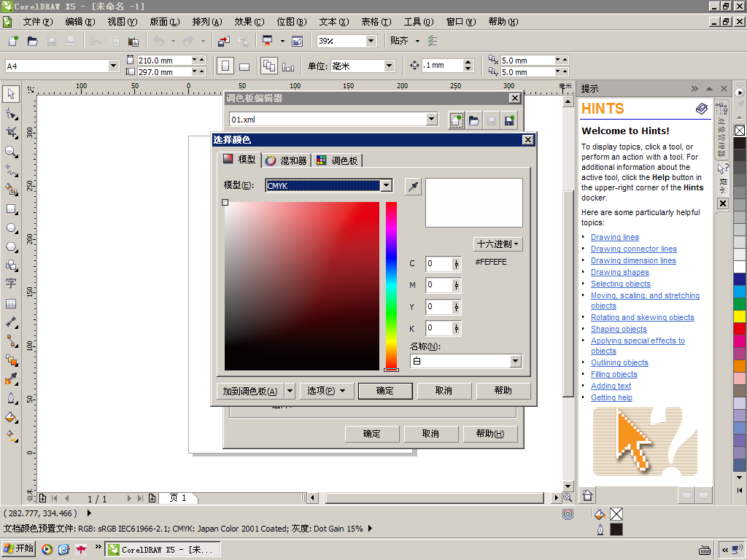Click 加到调色板 button

250,391
